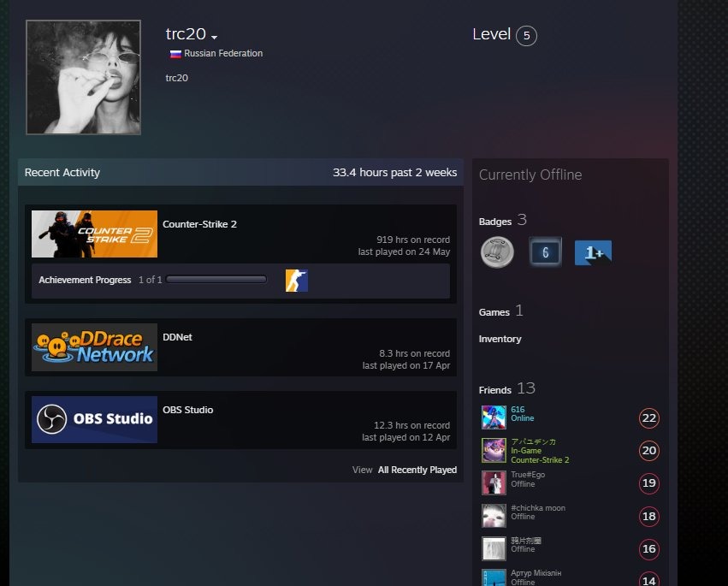Open the DDrace Network game banner

click(x=94, y=347)
